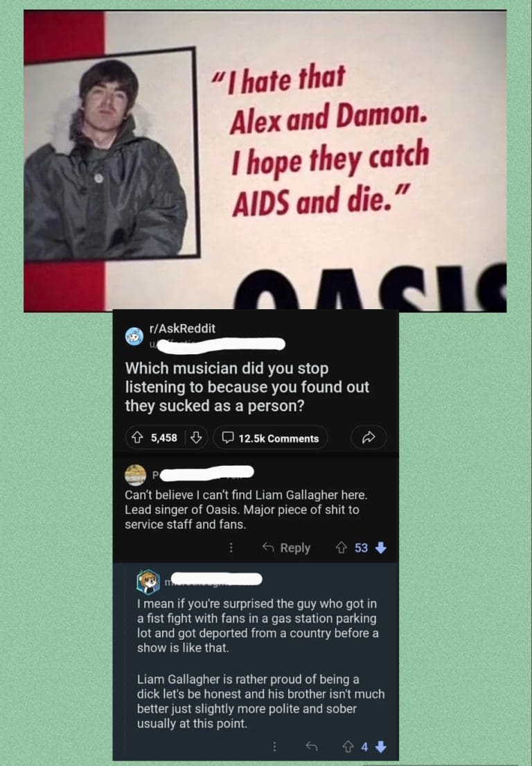Upvote the nested reply with 4 points
532x766 pixels.
point(348,747)
